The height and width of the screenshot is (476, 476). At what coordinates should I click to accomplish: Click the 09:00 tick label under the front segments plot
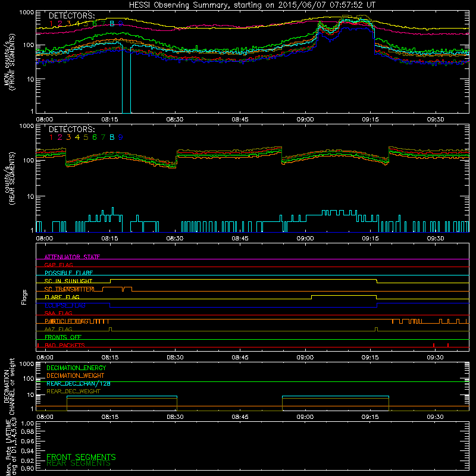coord(305,120)
